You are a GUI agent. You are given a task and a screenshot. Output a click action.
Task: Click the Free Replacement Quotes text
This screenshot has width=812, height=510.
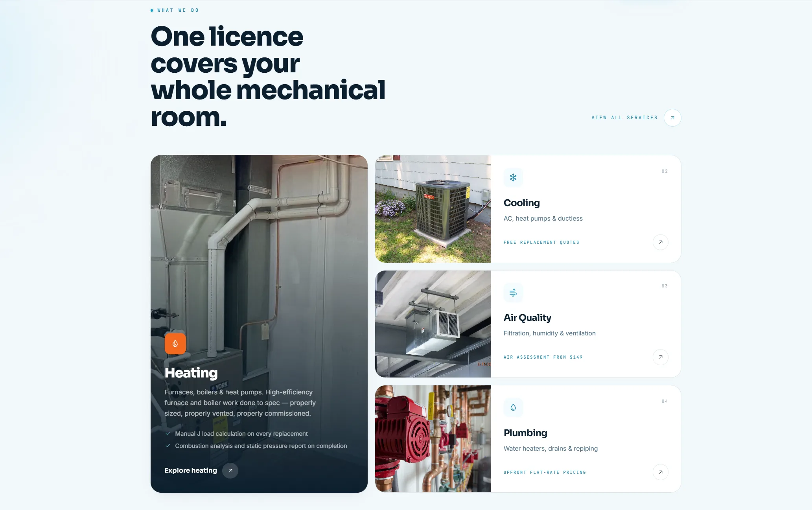541,242
